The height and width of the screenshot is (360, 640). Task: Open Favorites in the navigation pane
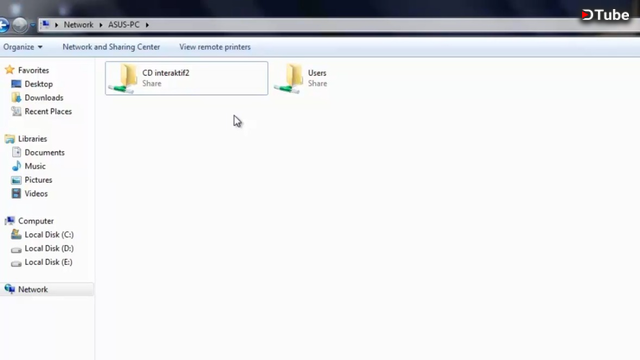(33, 70)
